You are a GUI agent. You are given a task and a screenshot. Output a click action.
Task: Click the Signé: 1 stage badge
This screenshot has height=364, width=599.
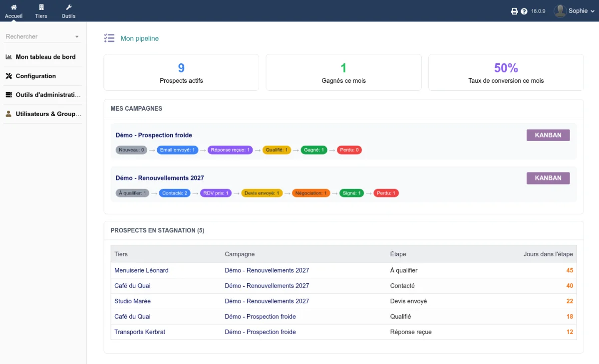(351, 193)
